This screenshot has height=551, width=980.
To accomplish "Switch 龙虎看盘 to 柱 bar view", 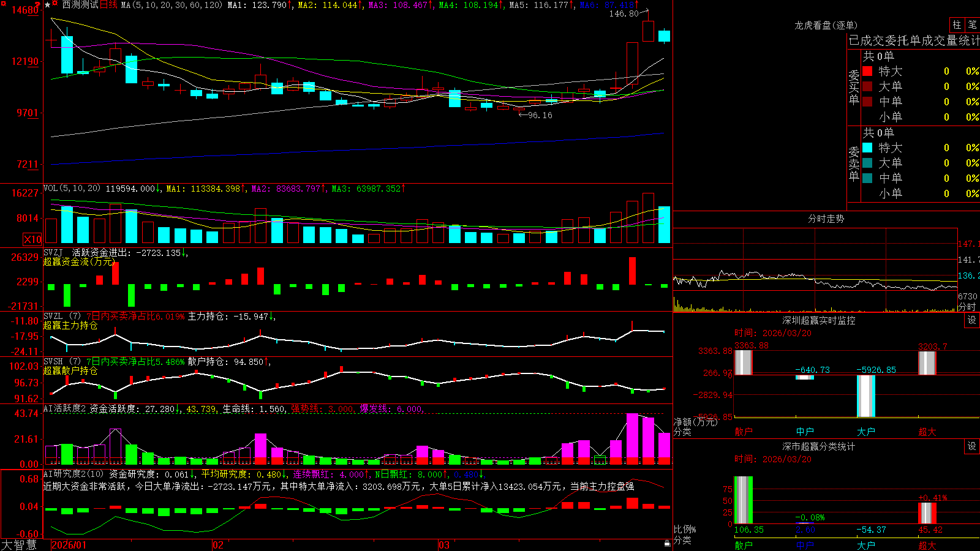I will tap(957, 24).
